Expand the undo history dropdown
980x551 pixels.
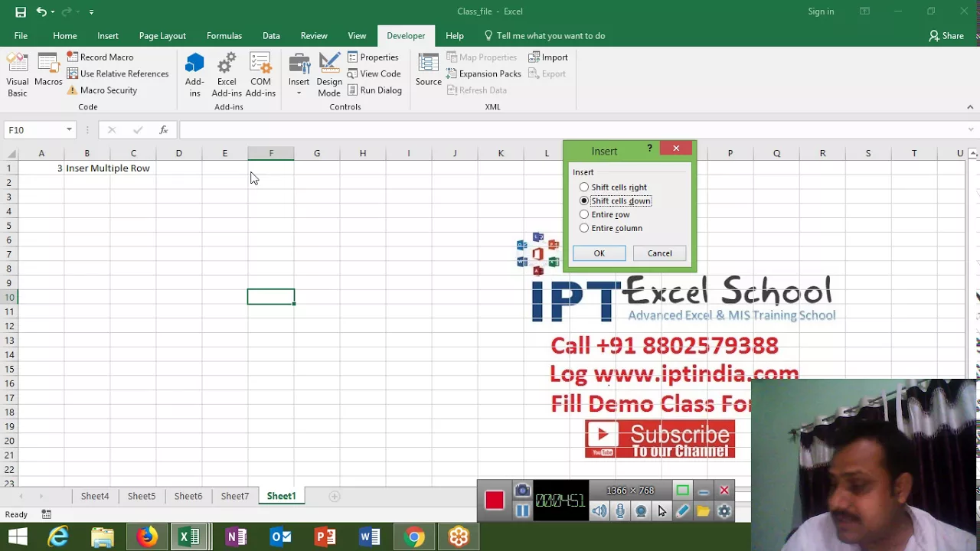pyautogui.click(x=52, y=11)
